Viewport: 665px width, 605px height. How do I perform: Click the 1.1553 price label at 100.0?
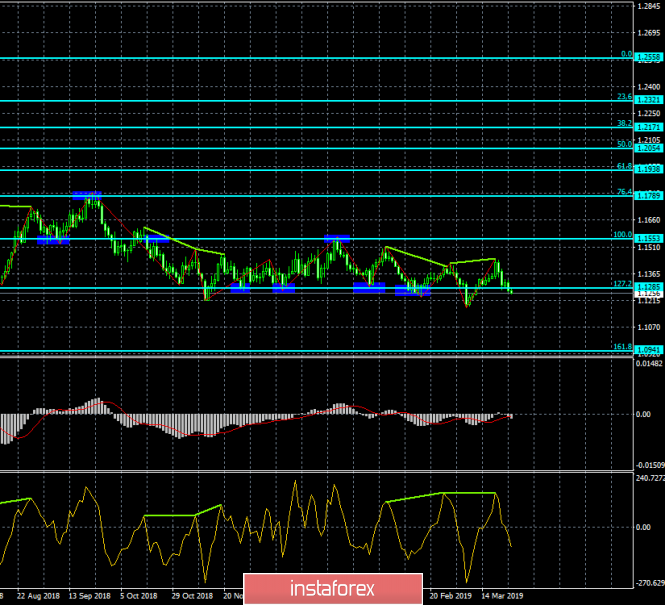pos(649,240)
